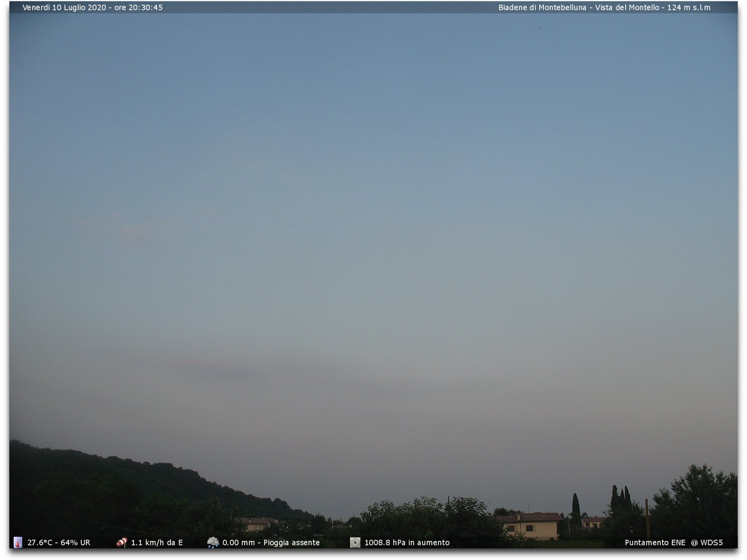Select the time text 'ore 20:30:45'
Screen dimensions: 747x560
coord(139,7)
